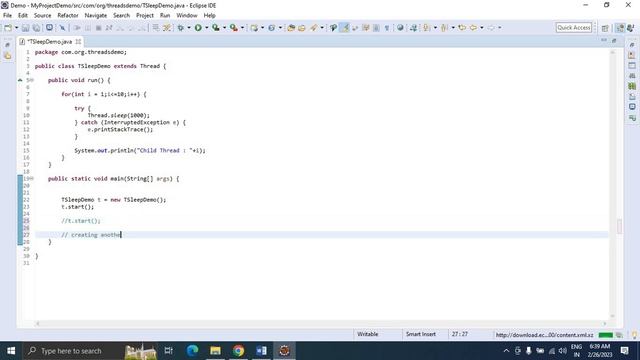Click the tip light bulb in status bar
640x360 pixels.
coord(635,335)
